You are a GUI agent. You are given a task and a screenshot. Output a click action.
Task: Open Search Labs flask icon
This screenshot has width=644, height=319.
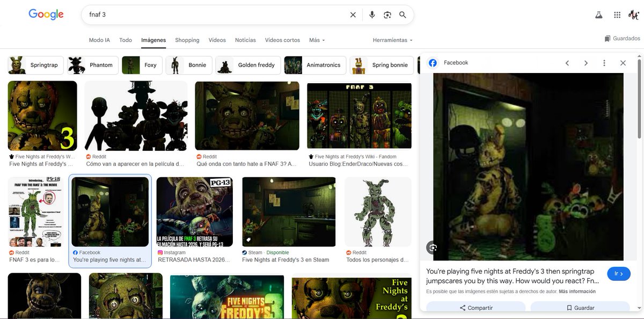[x=599, y=15]
